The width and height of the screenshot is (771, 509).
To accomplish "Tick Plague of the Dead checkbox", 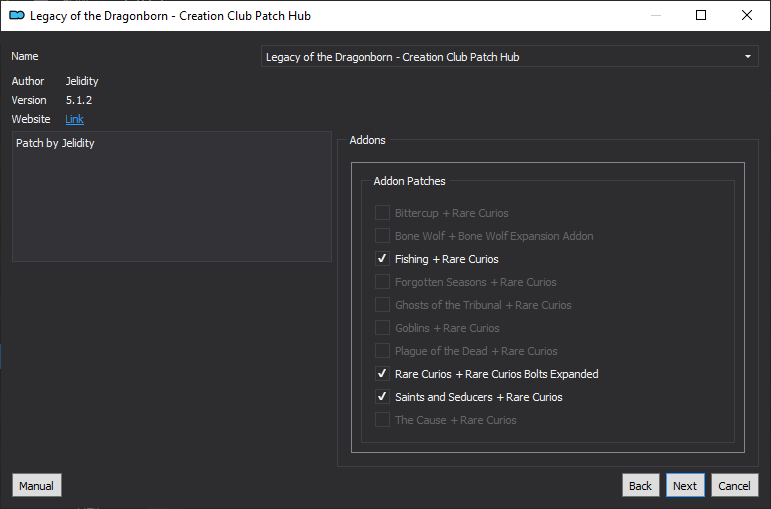I will 382,351.
